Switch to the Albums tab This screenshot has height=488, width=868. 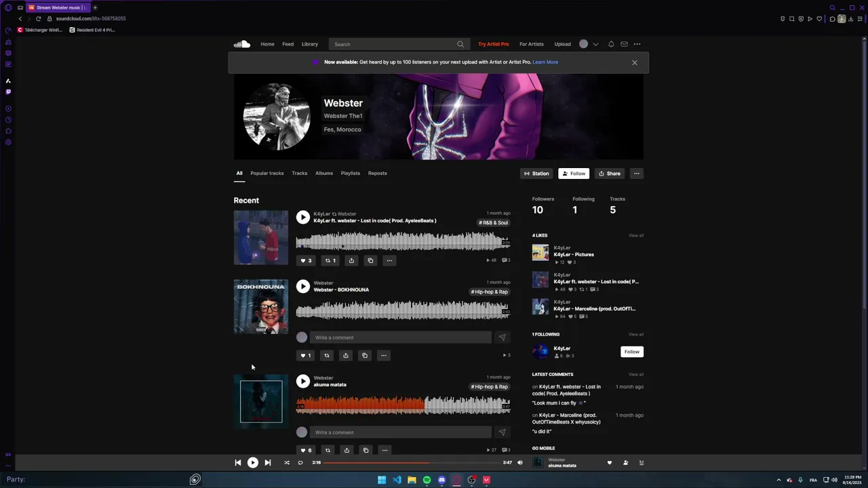click(324, 173)
